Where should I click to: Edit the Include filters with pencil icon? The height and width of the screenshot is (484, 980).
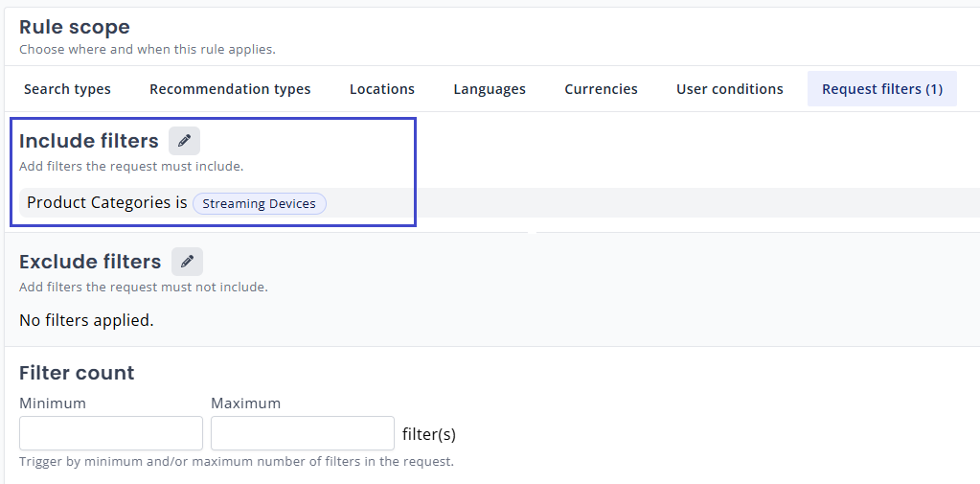pyautogui.click(x=184, y=141)
